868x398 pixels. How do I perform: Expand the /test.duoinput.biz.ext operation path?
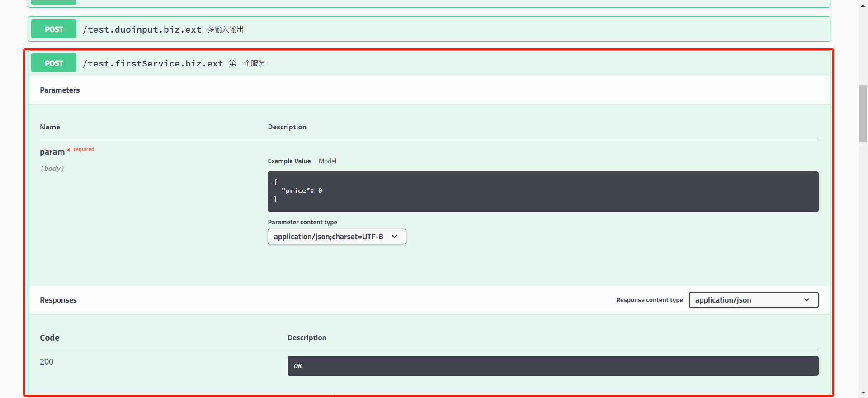point(142,29)
